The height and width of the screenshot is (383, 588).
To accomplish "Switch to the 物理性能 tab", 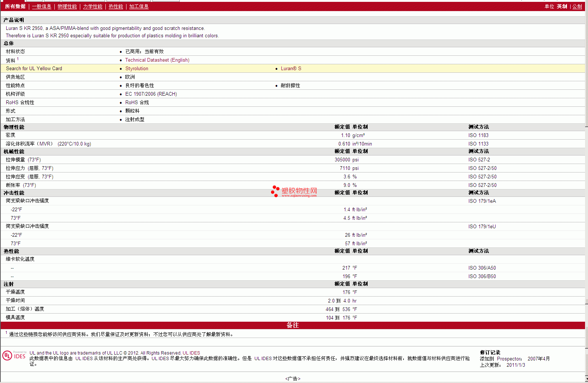I will [67, 7].
